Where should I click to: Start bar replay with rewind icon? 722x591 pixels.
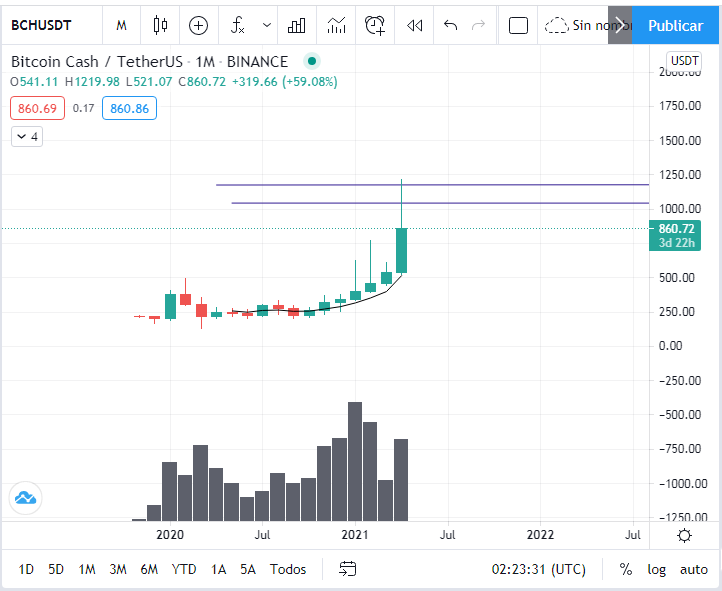point(414,25)
